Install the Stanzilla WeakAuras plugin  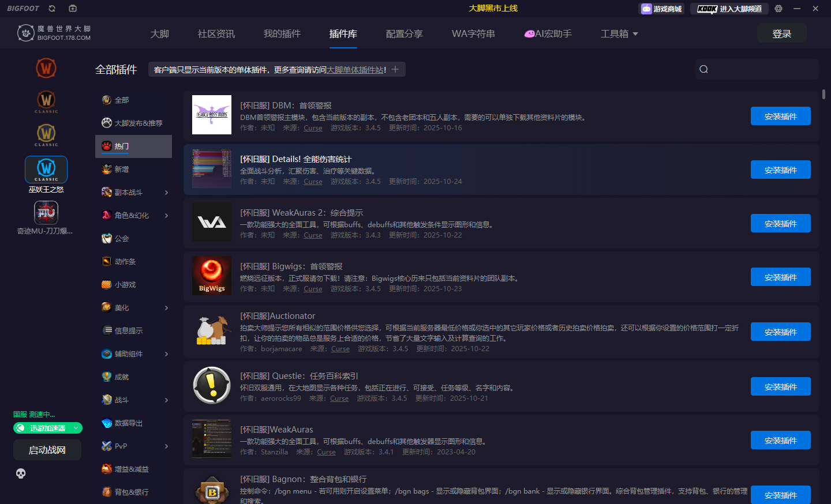(x=781, y=440)
